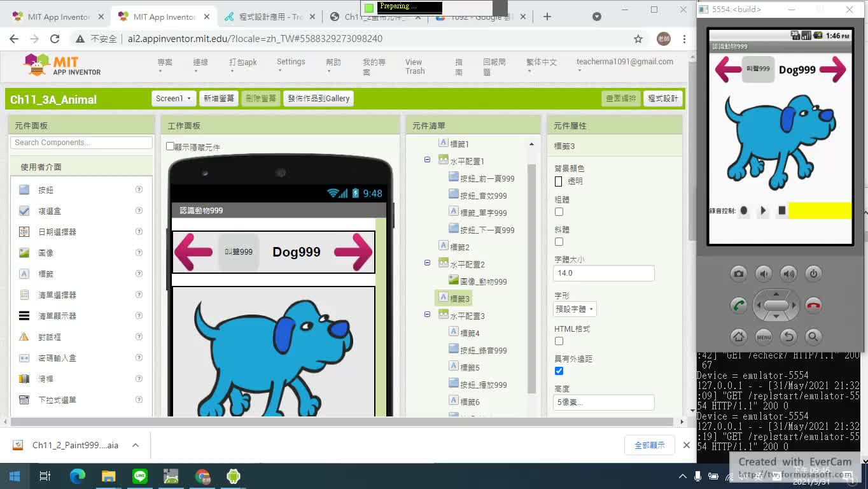Collapse the 水平配置3 tree node

(x=427, y=315)
